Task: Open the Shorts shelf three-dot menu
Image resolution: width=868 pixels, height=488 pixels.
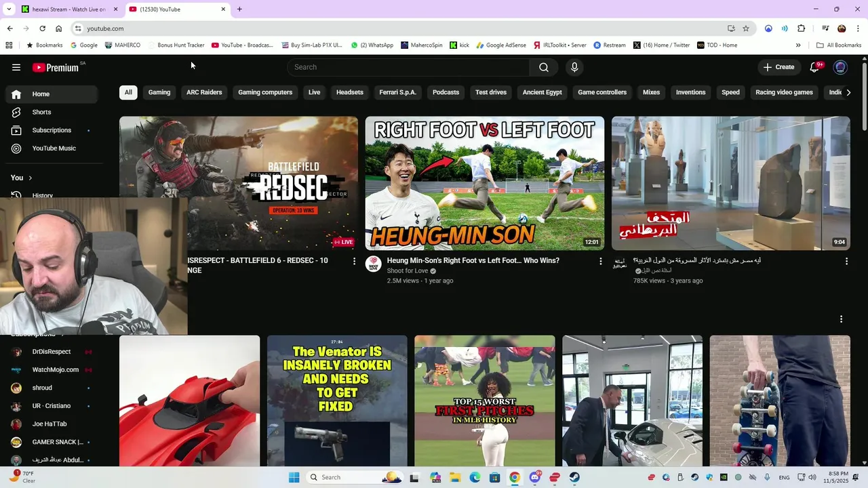Action: pyautogui.click(x=842, y=319)
